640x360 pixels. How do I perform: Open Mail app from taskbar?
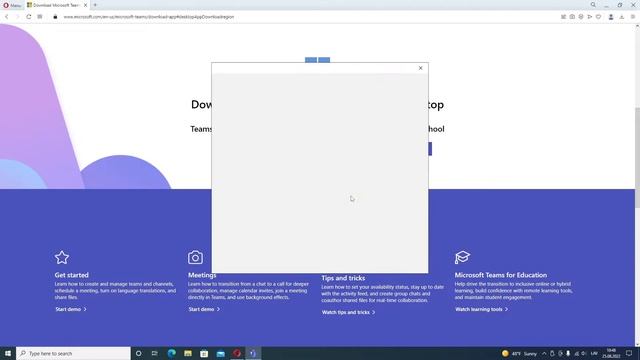pos(220,353)
